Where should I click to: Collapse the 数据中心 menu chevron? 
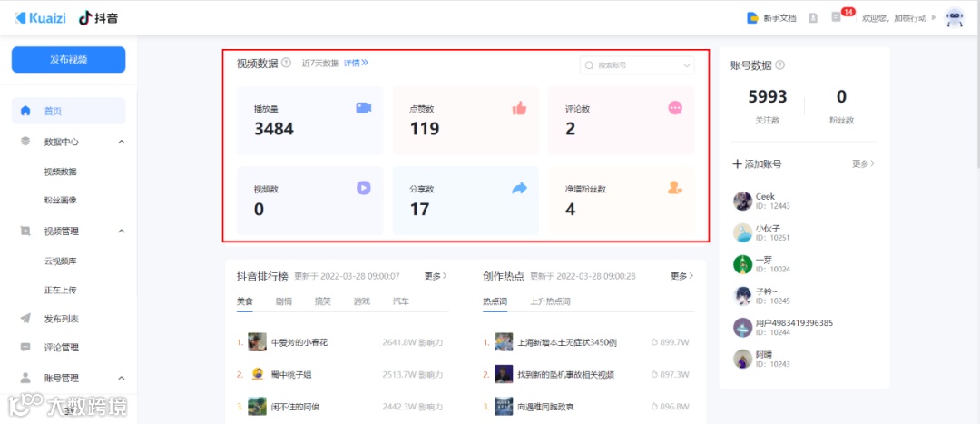pos(122,142)
